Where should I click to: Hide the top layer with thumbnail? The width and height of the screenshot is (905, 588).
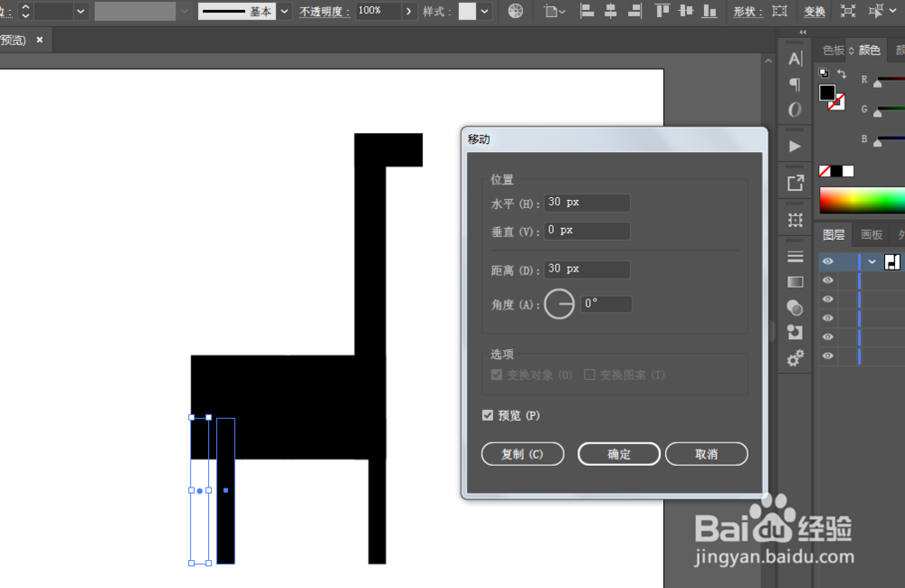click(x=828, y=261)
